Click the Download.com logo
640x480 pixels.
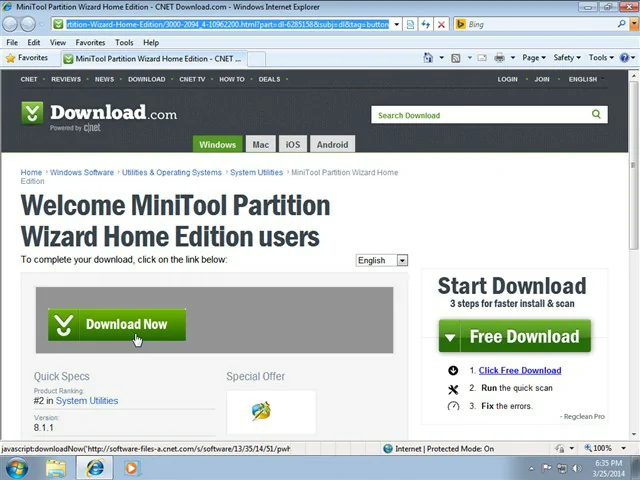(x=100, y=114)
